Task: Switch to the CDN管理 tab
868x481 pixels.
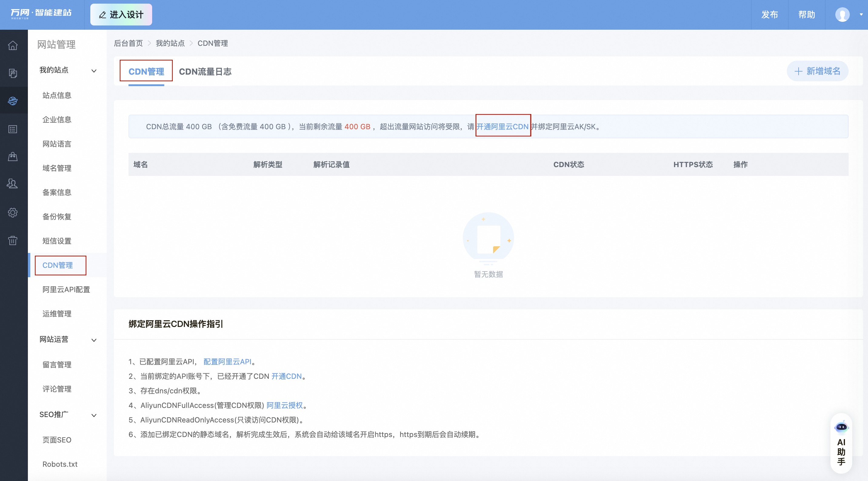Action: tap(146, 72)
